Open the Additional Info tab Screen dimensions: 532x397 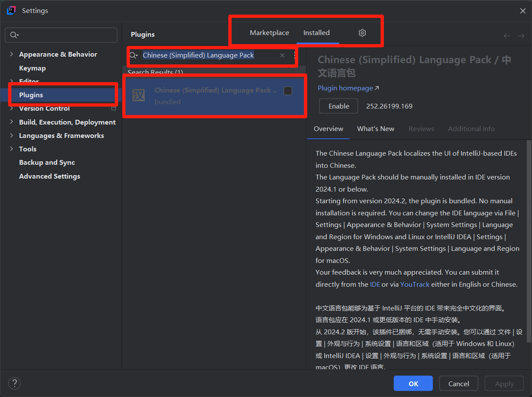click(x=471, y=129)
